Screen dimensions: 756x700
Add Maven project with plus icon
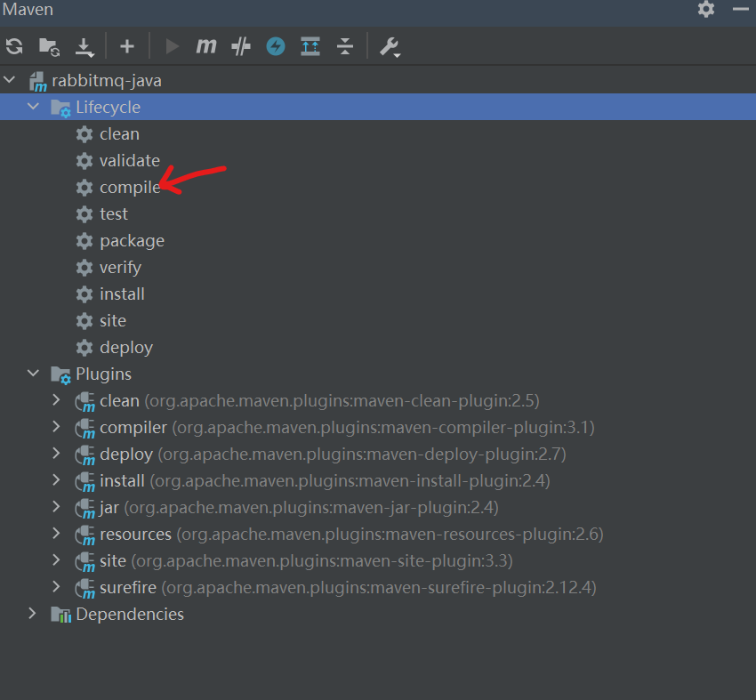(127, 47)
